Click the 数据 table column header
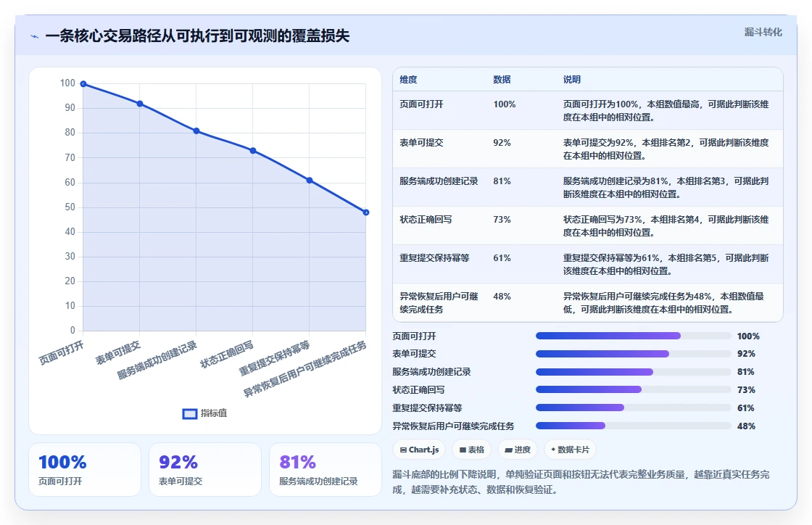Screen dimensions: 812x525 [502, 80]
